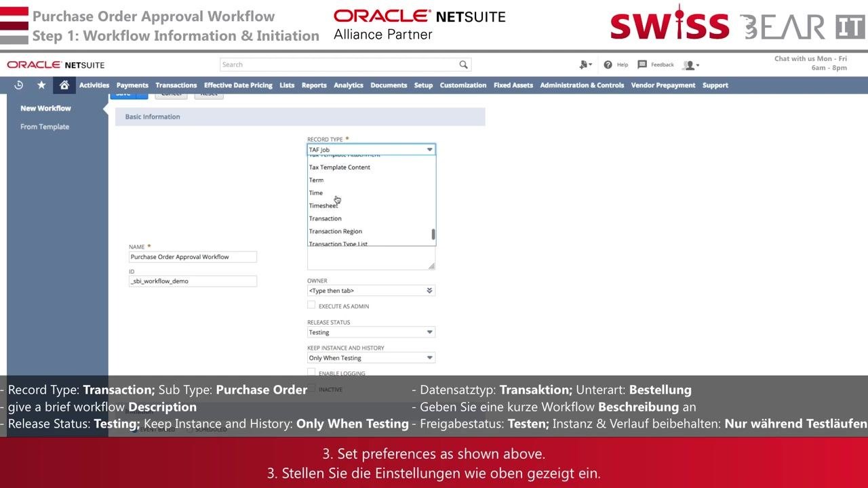Click the Help question mark icon
The image size is (868, 488).
point(608,64)
